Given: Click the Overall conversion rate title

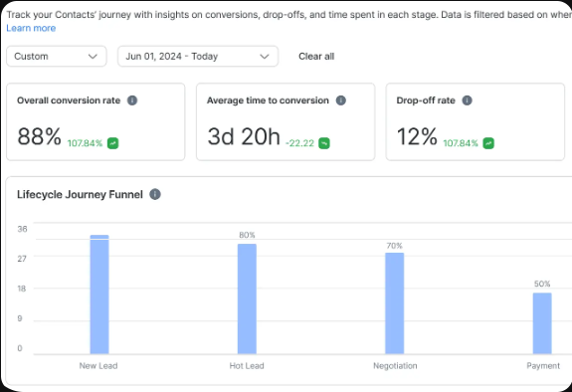Looking at the screenshot, I should pyautogui.click(x=69, y=100).
